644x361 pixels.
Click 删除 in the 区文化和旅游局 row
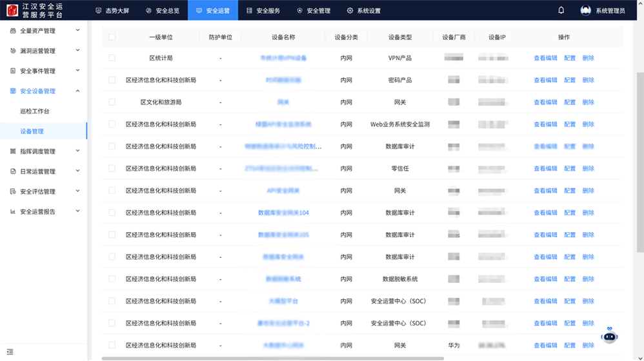pyautogui.click(x=588, y=102)
